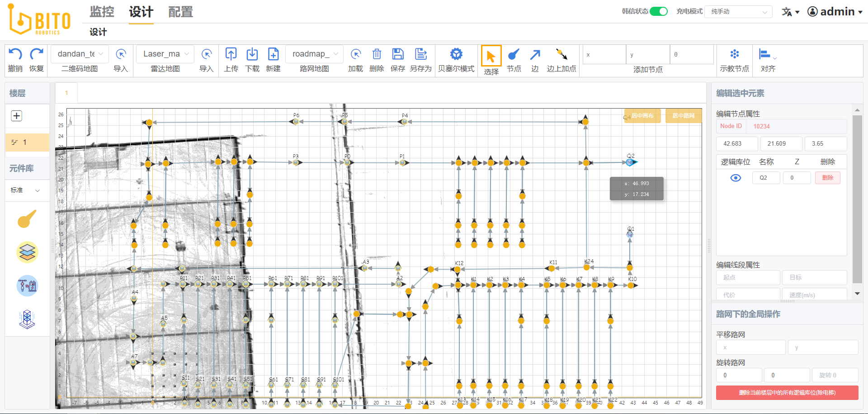Expand the roadmap_ selection dropdown
The height and width of the screenshot is (414, 868).
tap(315, 54)
